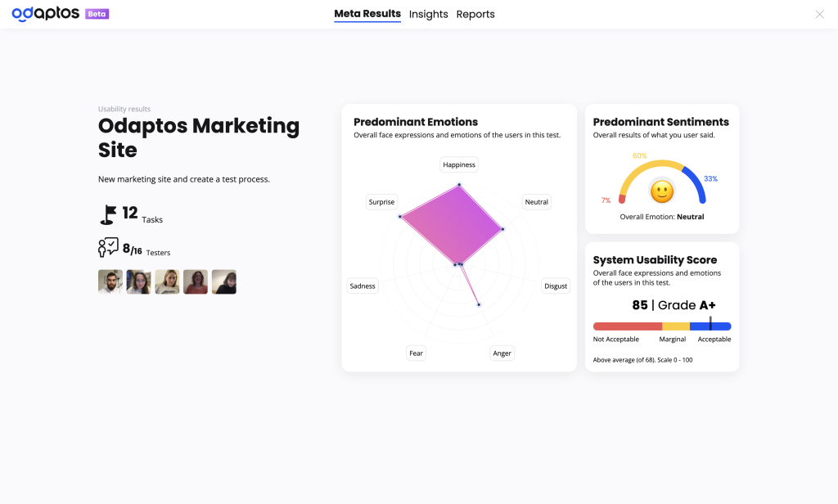Screen dimensions: 838x504
Task: Close the results page with X
Action: point(819,14)
